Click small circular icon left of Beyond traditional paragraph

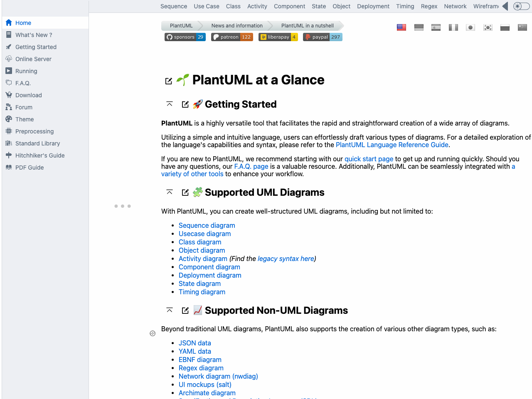tap(153, 333)
